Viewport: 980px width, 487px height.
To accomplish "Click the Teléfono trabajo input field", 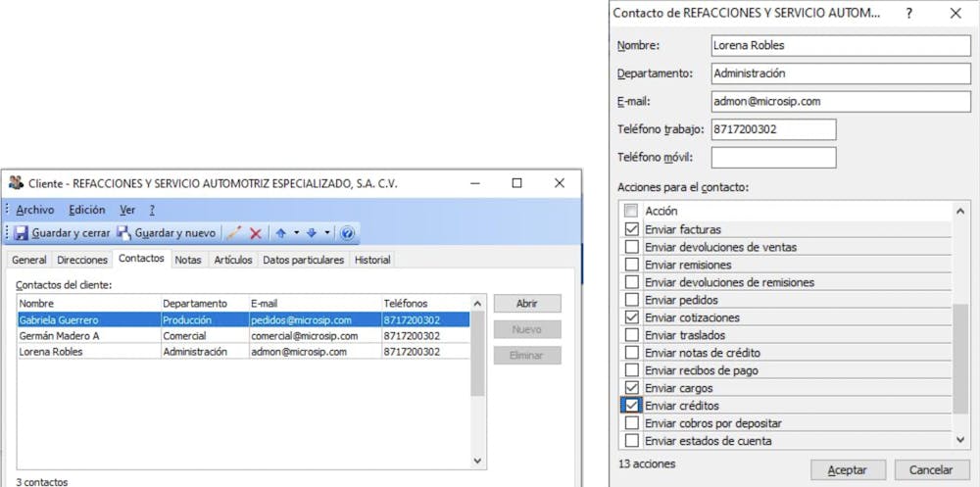I will point(774,129).
